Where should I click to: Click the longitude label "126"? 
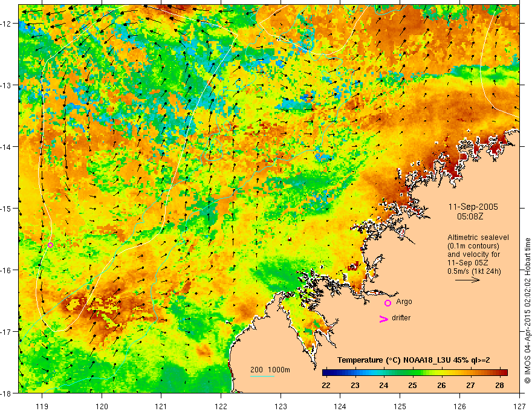[x=459, y=406]
